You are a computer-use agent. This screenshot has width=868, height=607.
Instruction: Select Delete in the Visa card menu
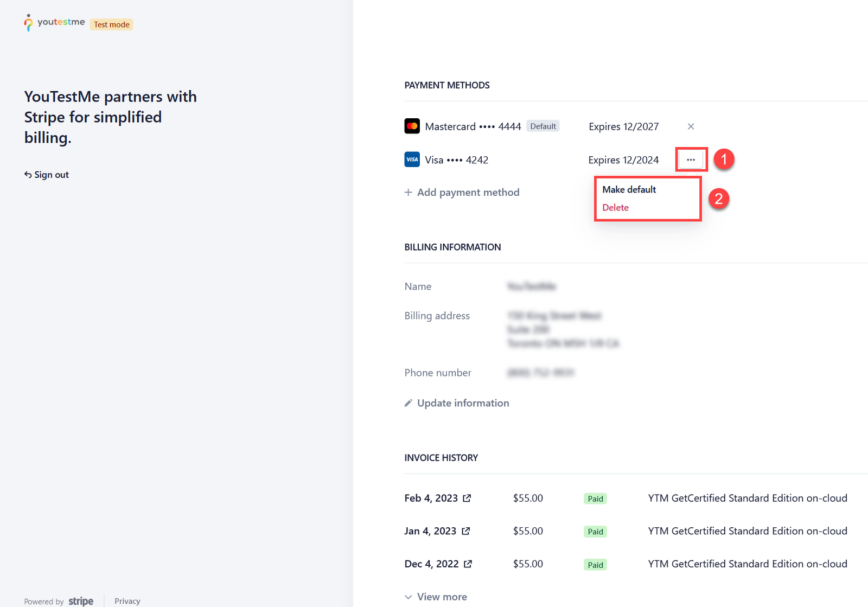tap(615, 208)
